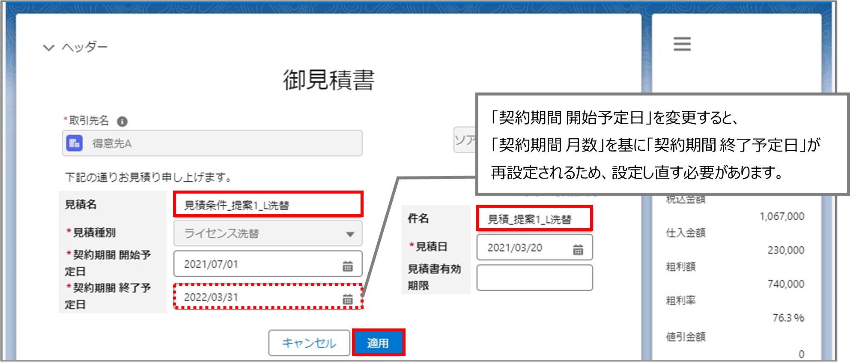Click the 粗利率 value 76.3 %
The height and width of the screenshot is (364, 868).
[788, 318]
